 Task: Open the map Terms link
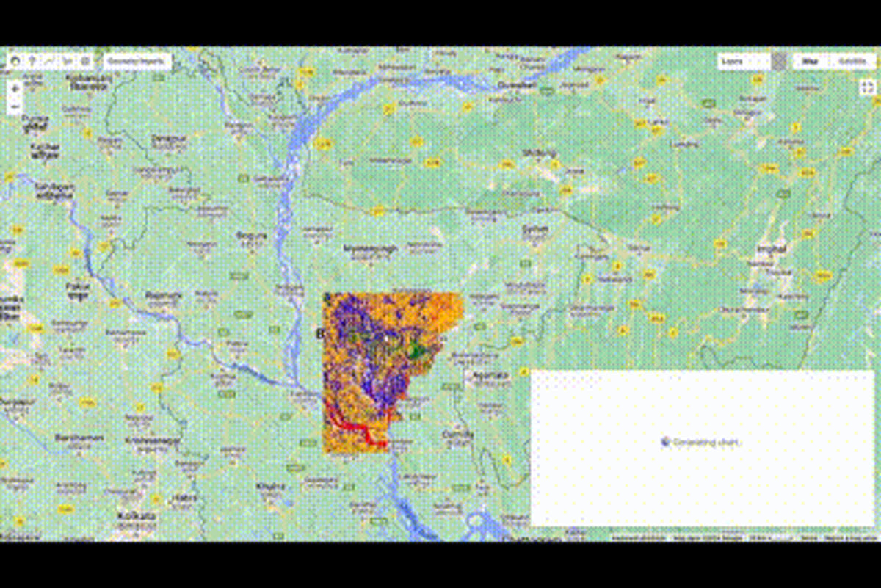tap(808, 538)
